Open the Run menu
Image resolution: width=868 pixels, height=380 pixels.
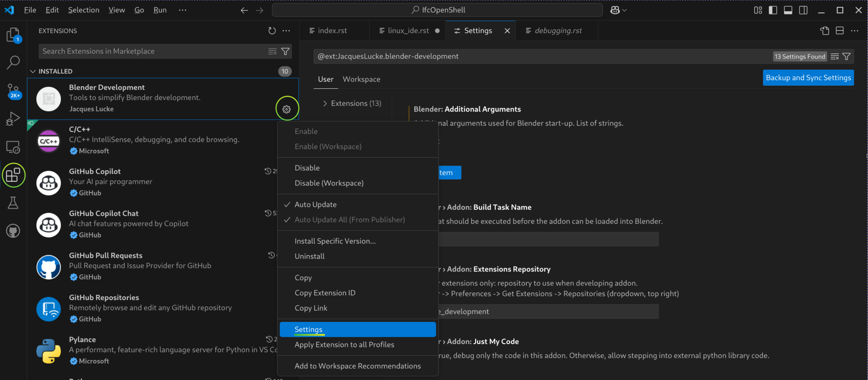160,10
